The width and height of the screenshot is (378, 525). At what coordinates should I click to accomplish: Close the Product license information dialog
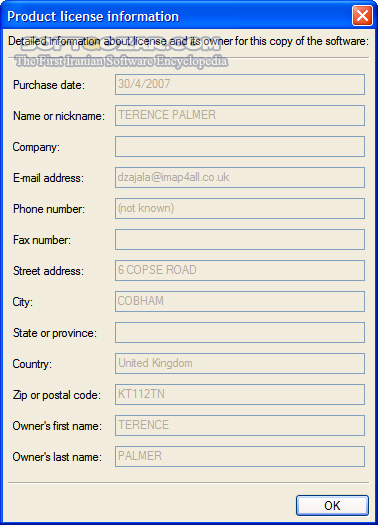(362, 15)
